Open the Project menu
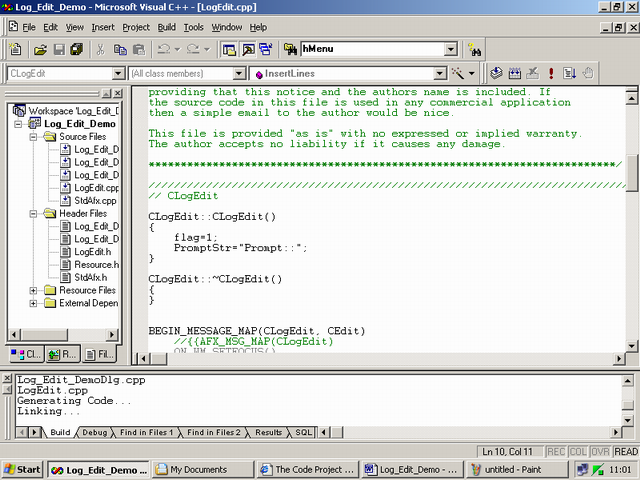640x480 pixels. click(136, 27)
